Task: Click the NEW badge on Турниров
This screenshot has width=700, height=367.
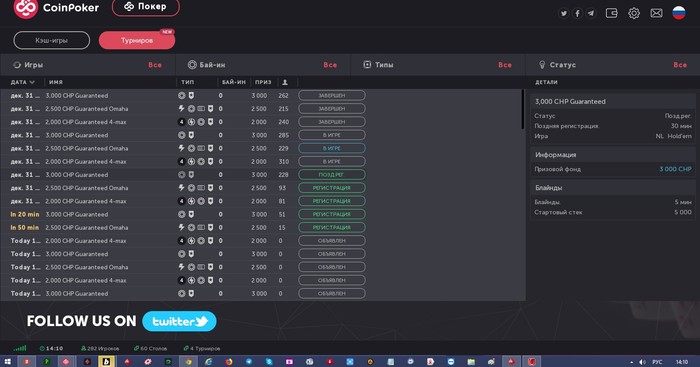Action: (167, 32)
